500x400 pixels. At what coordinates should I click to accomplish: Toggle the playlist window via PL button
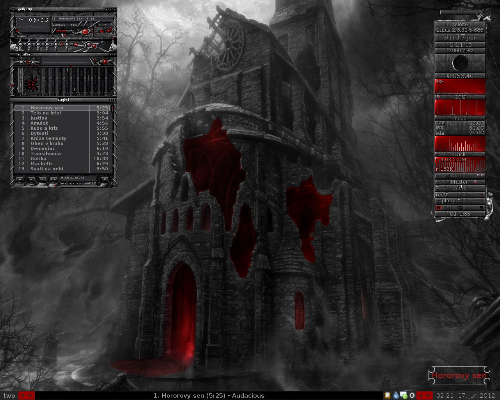click(x=109, y=31)
